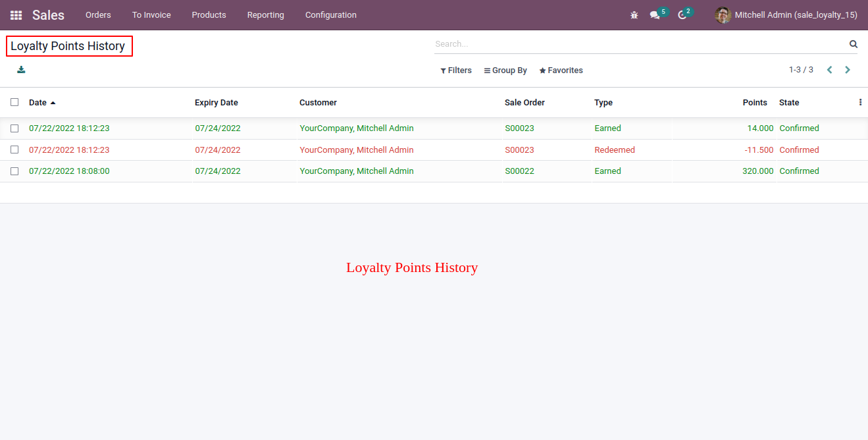Image resolution: width=868 pixels, height=440 pixels.
Task: Open the Configuration menu
Action: (x=331, y=14)
